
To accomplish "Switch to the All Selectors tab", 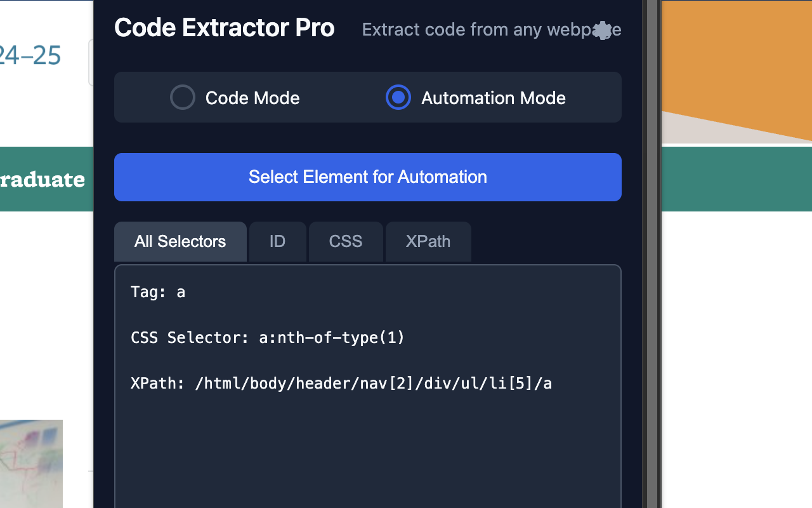I will (x=180, y=241).
